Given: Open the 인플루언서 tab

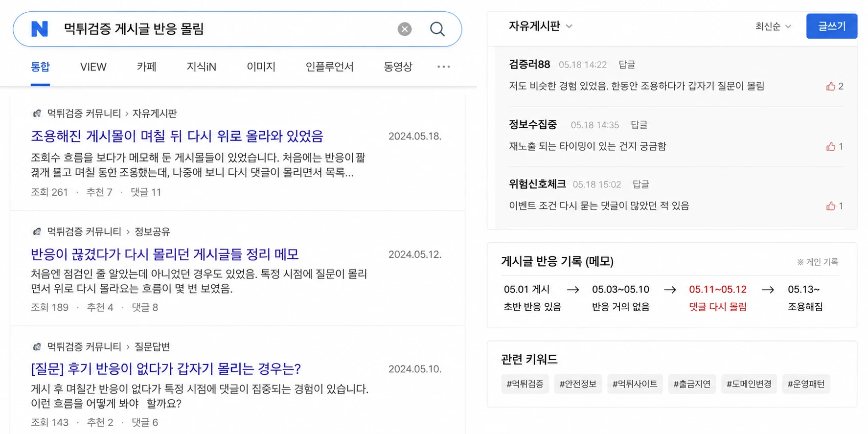Looking at the screenshot, I should [329, 67].
